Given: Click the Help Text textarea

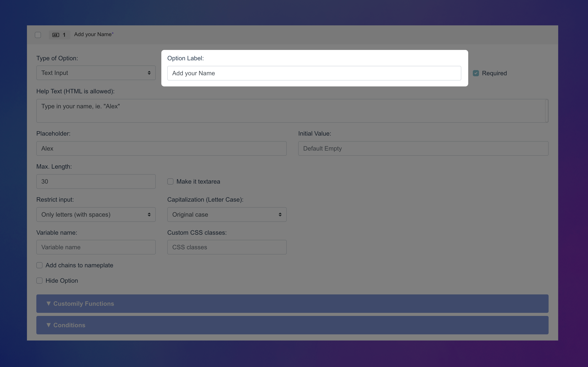Looking at the screenshot, I should click(x=292, y=111).
